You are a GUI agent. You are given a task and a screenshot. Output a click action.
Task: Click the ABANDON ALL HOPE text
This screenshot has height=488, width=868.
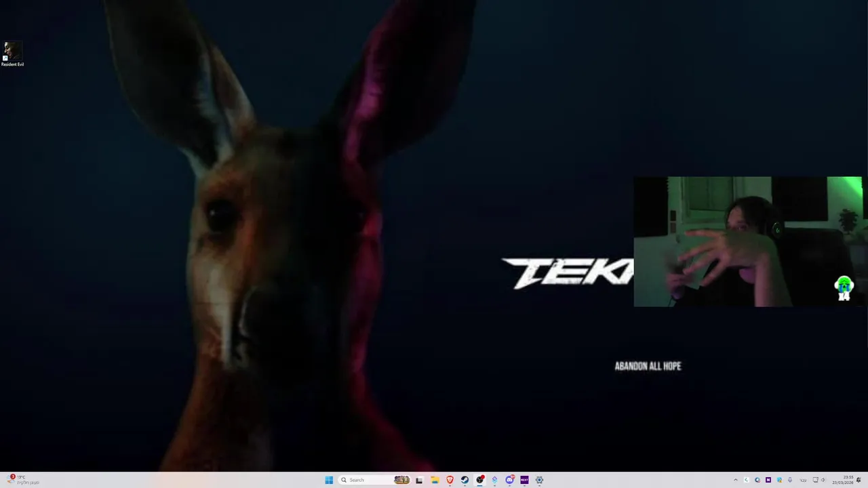[x=648, y=366]
